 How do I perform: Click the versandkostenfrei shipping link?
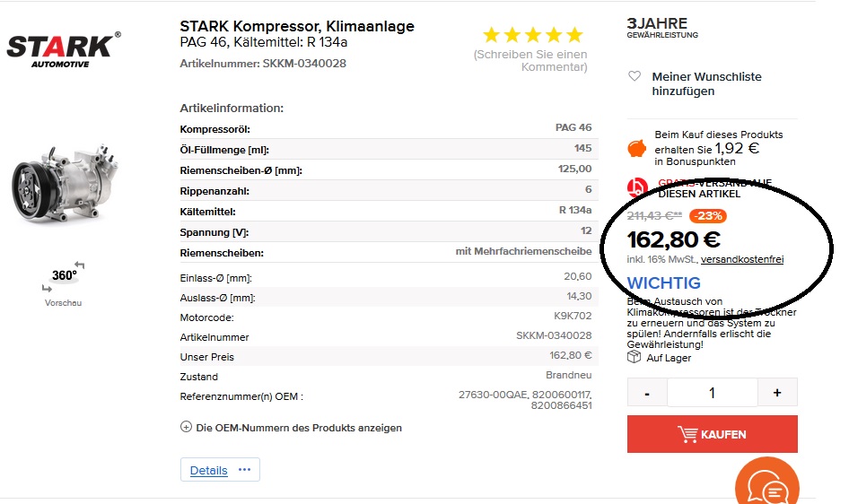(x=741, y=259)
